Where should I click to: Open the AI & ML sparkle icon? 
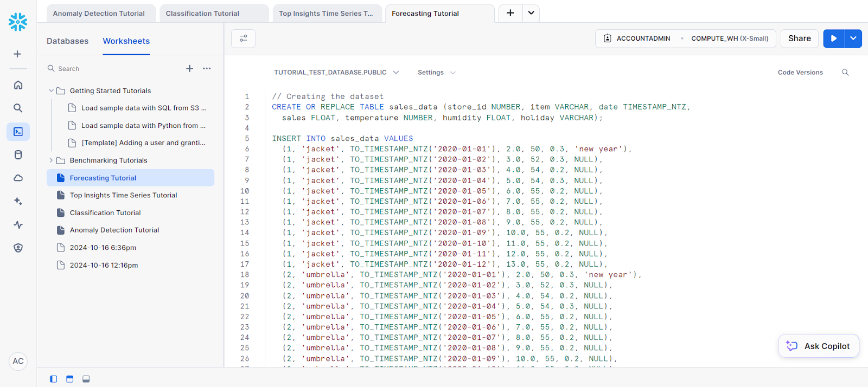point(18,202)
